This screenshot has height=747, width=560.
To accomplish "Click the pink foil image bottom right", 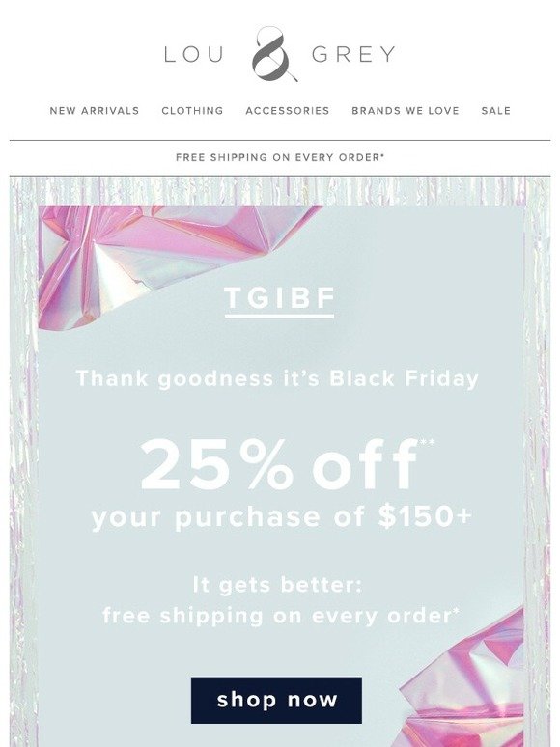I will 462,678.
